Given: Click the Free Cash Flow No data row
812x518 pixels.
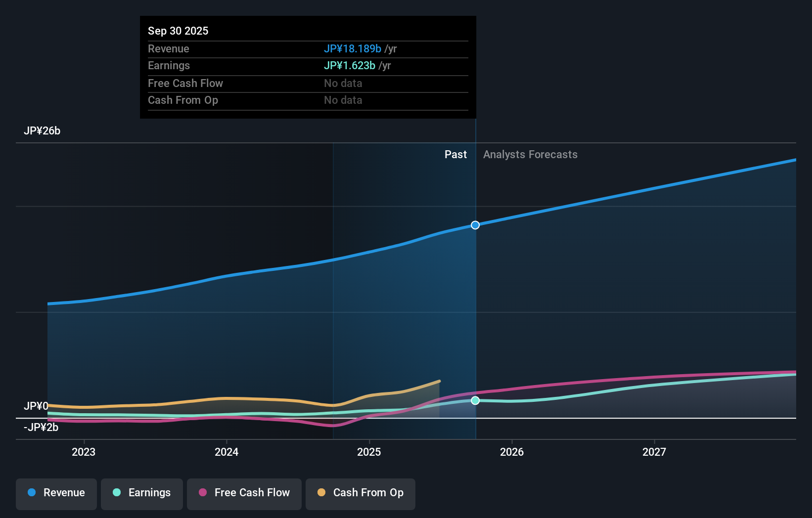Looking at the screenshot, I should [x=343, y=84].
